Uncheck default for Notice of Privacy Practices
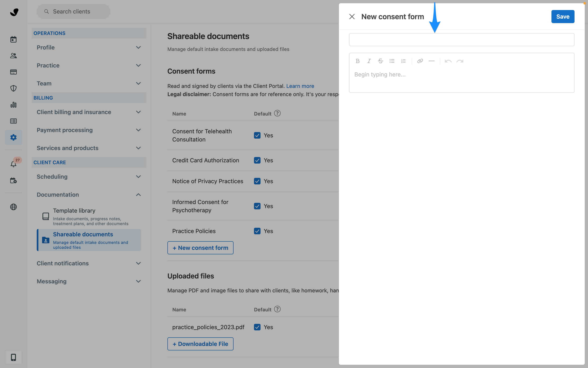 click(x=257, y=181)
